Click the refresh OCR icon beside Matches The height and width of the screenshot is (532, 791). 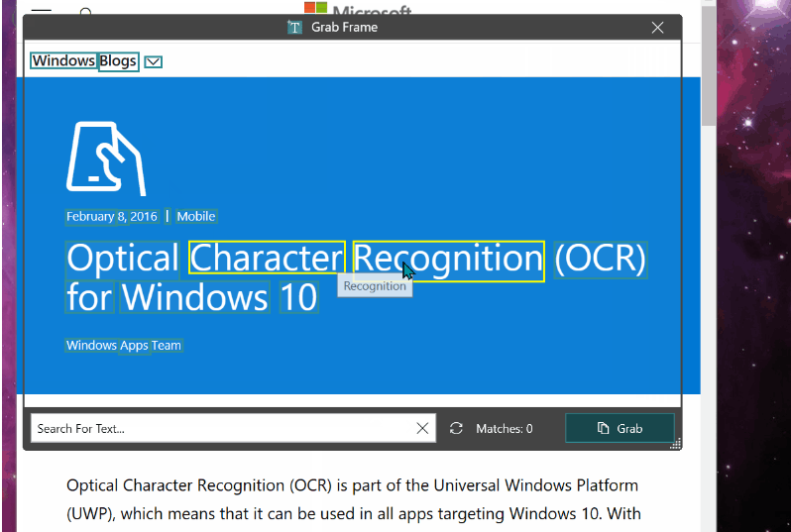click(456, 428)
